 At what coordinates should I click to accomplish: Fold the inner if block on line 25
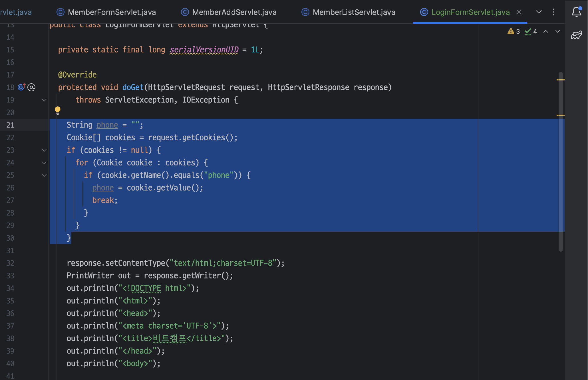tap(44, 175)
